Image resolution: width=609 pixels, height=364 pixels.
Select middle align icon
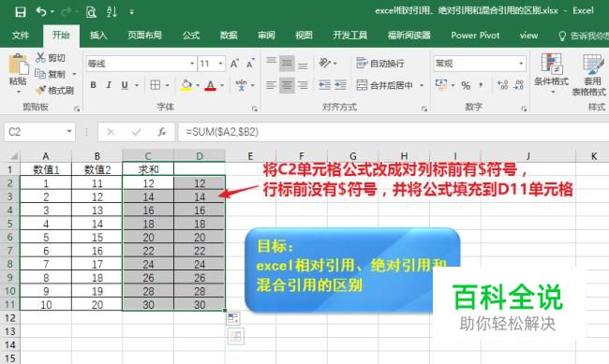pos(287,63)
